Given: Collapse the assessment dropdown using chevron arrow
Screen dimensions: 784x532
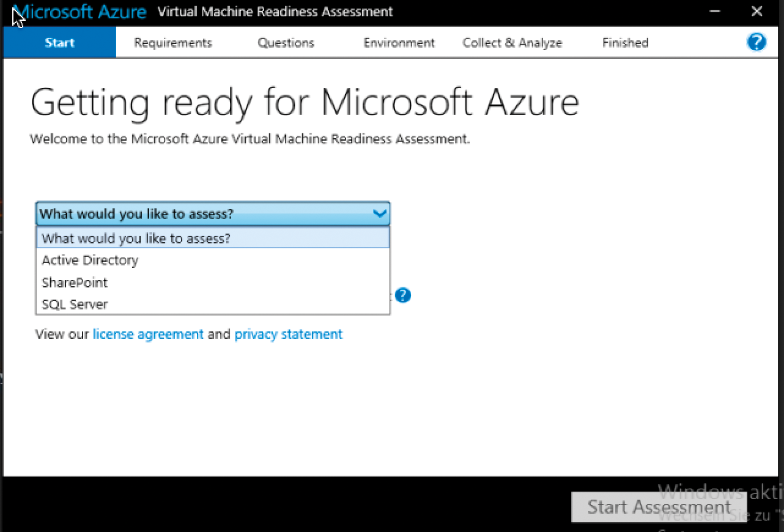Looking at the screenshot, I should click(x=380, y=214).
